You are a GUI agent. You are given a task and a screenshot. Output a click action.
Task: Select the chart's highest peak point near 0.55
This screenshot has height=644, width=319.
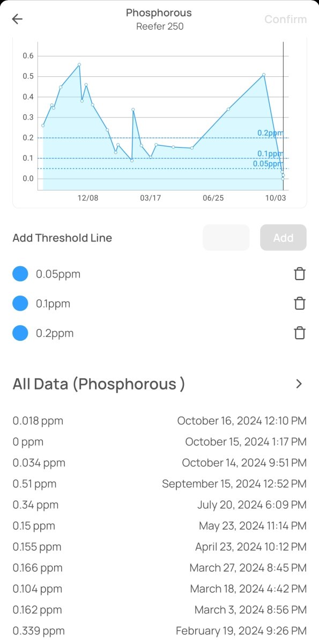(79, 64)
